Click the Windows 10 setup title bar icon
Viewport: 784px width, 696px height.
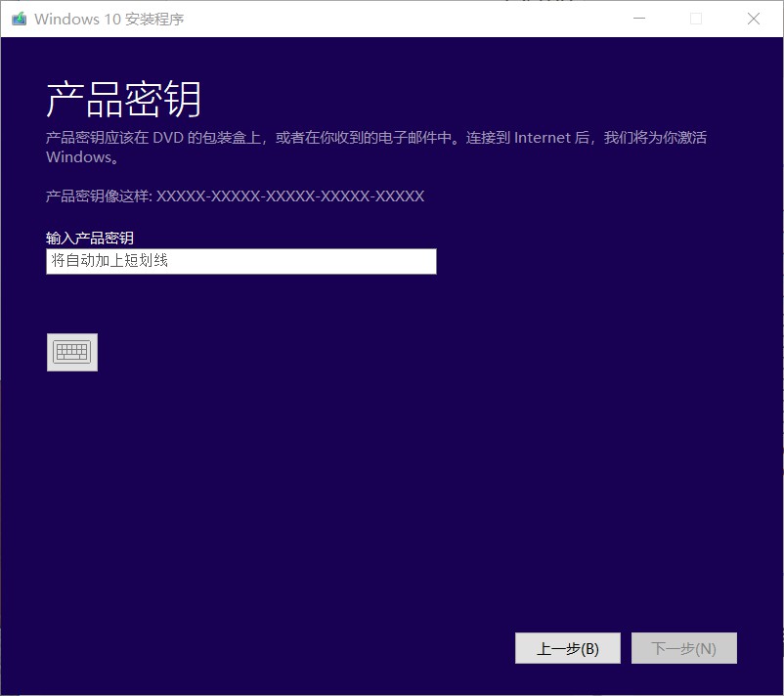[19, 19]
